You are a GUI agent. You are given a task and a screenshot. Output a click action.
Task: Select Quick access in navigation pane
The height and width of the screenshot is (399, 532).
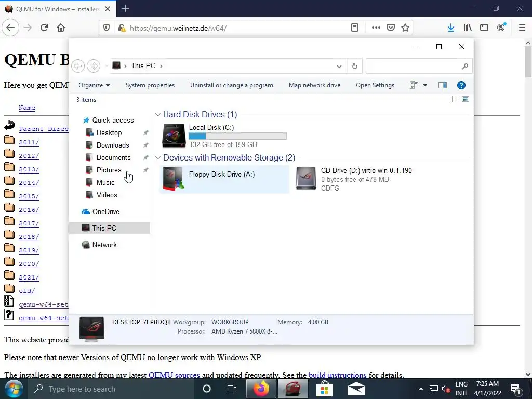(113, 120)
